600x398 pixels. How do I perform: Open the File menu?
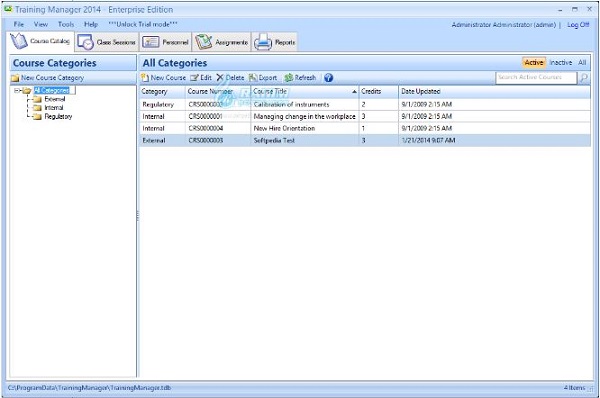coord(19,24)
